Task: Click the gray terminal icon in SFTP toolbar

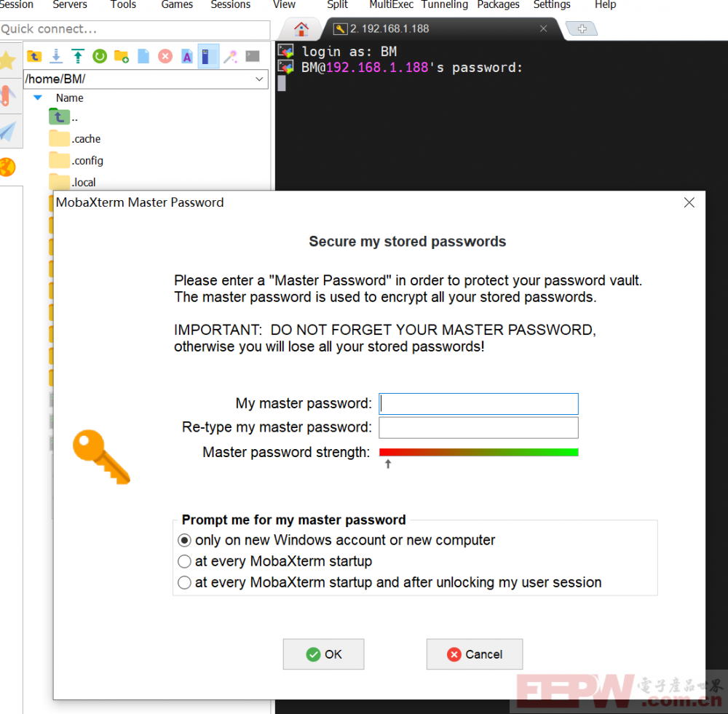Action: point(253,57)
